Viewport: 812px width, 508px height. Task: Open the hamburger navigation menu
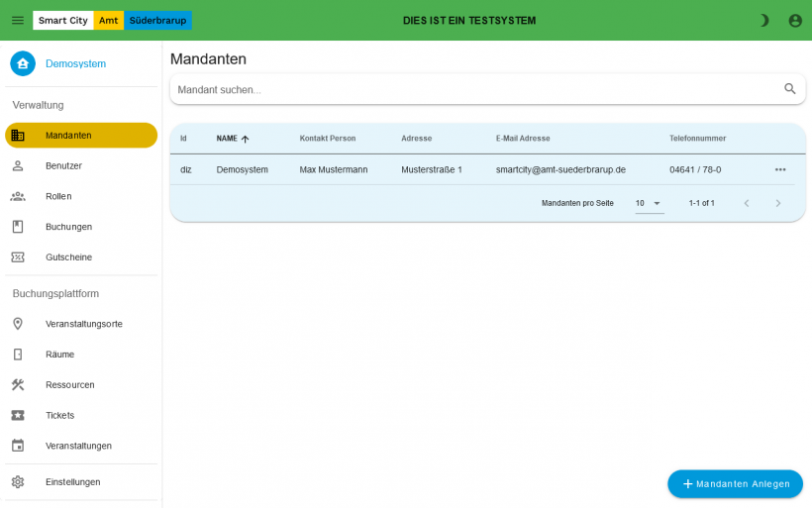coord(18,20)
